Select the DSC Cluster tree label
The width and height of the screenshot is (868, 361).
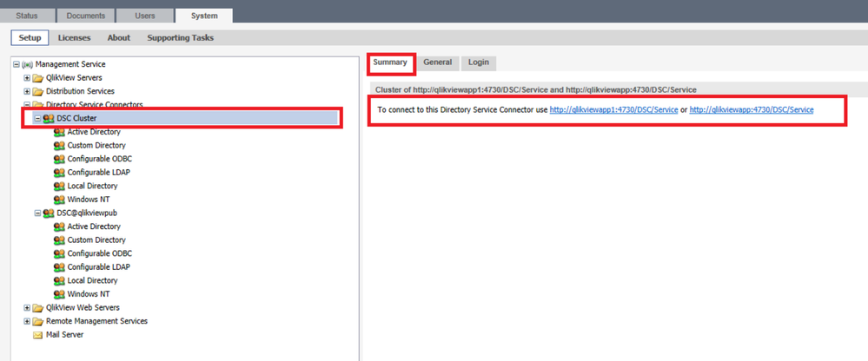(77, 118)
